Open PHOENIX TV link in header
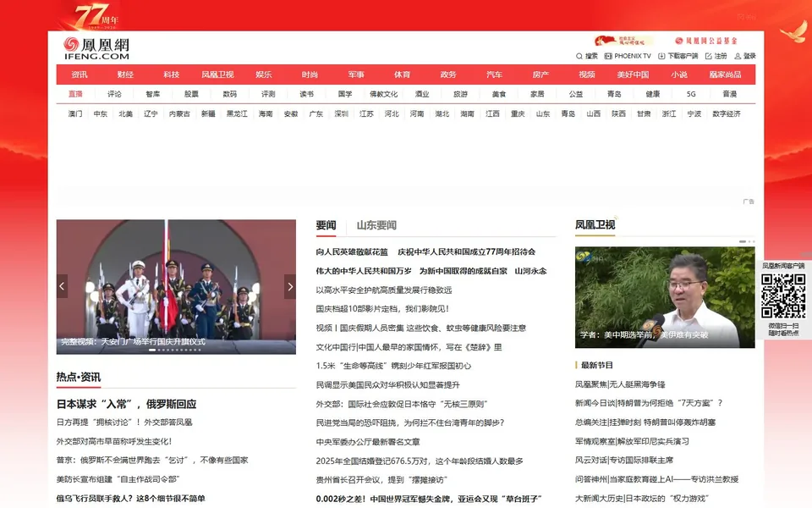Screen dimensions: 812x508 pos(628,56)
